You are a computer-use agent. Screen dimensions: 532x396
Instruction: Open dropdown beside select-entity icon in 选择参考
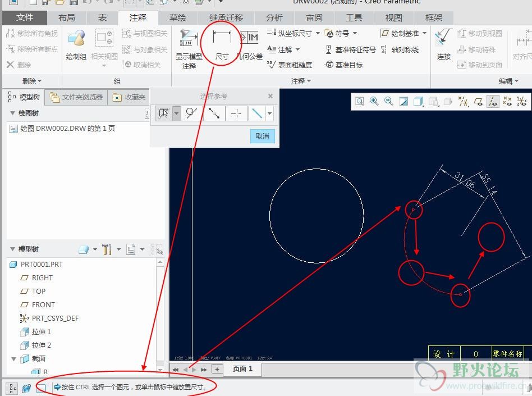pyautogui.click(x=176, y=113)
